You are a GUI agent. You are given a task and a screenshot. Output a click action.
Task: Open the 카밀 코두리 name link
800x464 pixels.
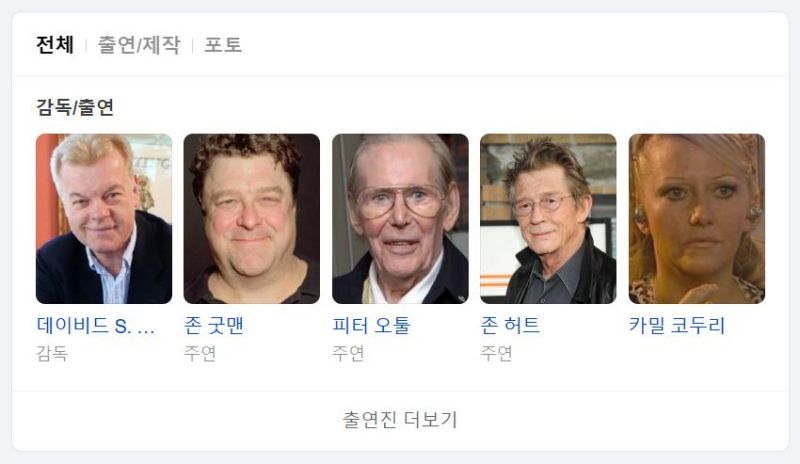tap(677, 326)
